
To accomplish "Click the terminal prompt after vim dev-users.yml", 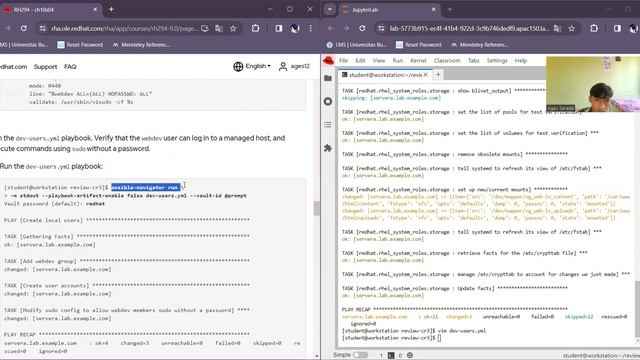I will coord(391,338).
